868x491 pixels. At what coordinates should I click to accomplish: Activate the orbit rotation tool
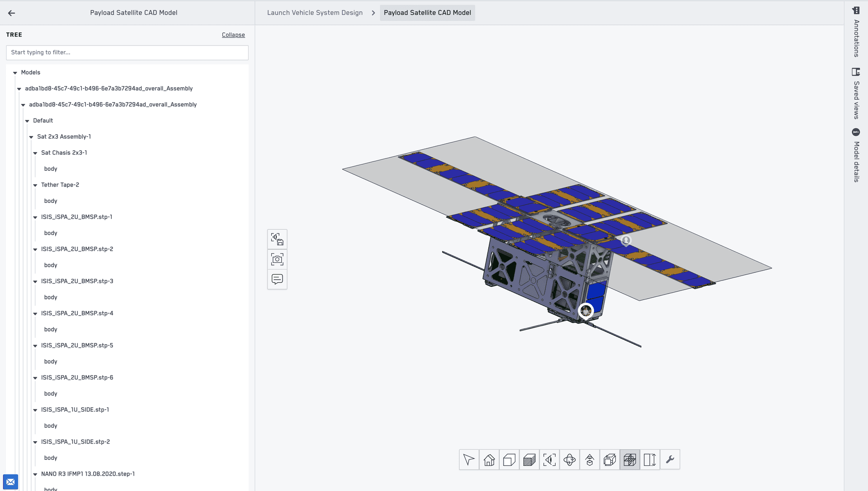[570, 460]
